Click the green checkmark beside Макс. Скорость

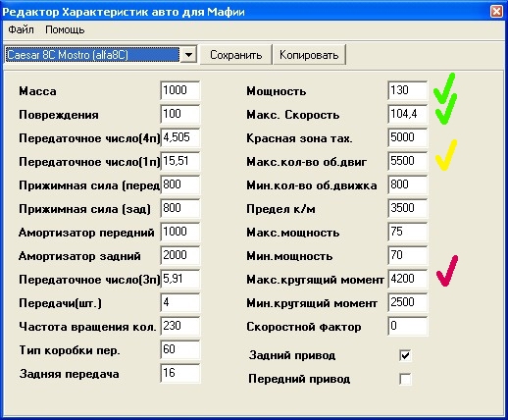tap(446, 110)
